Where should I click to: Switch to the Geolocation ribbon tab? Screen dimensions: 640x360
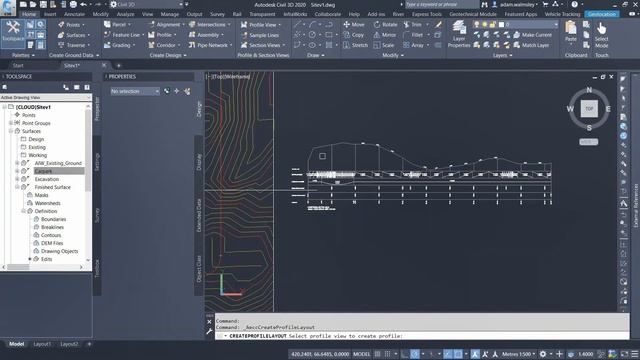coord(602,14)
